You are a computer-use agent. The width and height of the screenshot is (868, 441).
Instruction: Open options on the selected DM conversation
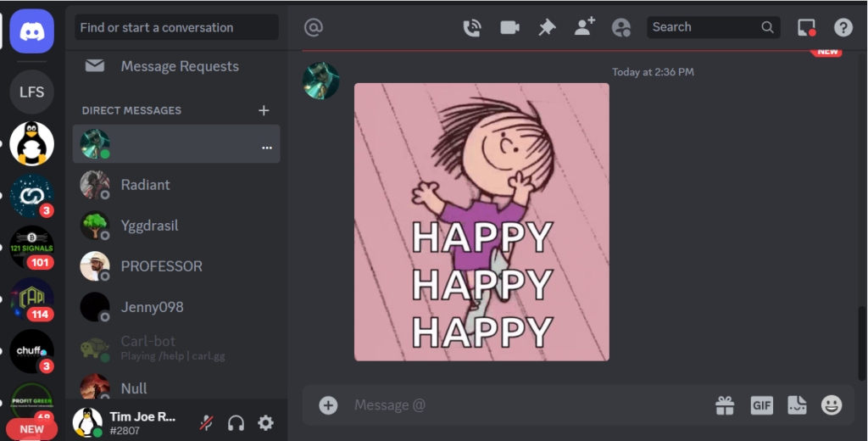pyautogui.click(x=267, y=148)
